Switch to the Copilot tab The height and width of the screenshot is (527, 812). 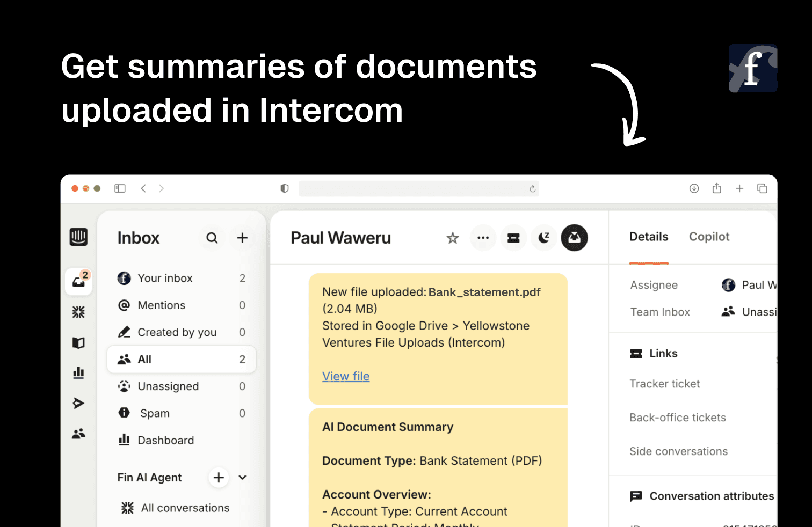pyautogui.click(x=709, y=237)
